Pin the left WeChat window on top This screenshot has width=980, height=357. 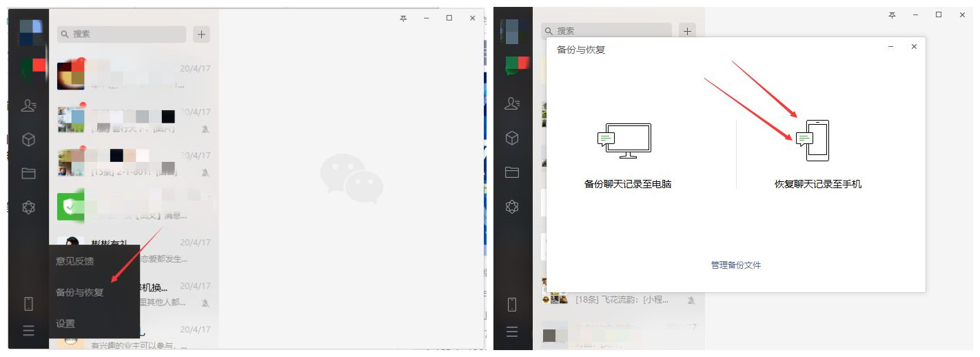point(403,19)
